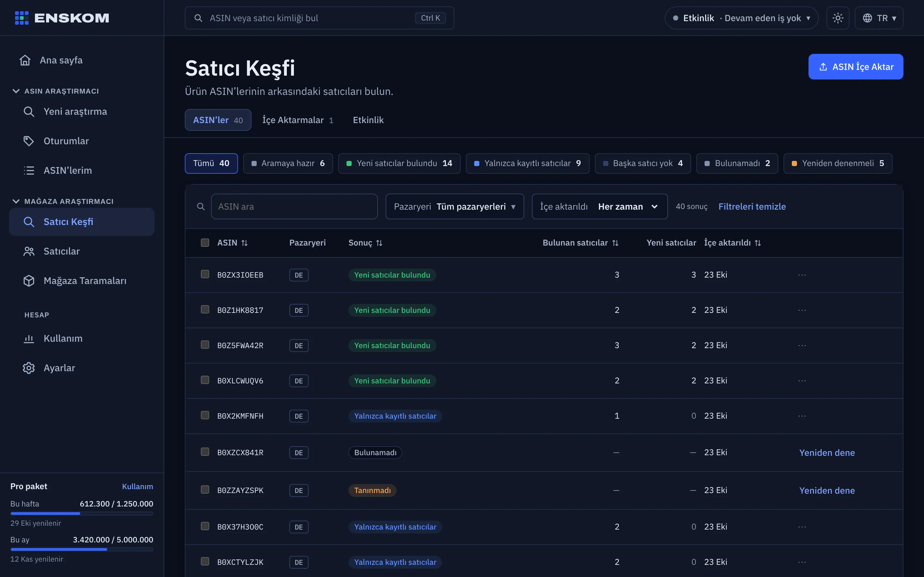924x577 pixels.
Task: Click the row options dots for B0ZX3IOEEB
Action: click(802, 275)
